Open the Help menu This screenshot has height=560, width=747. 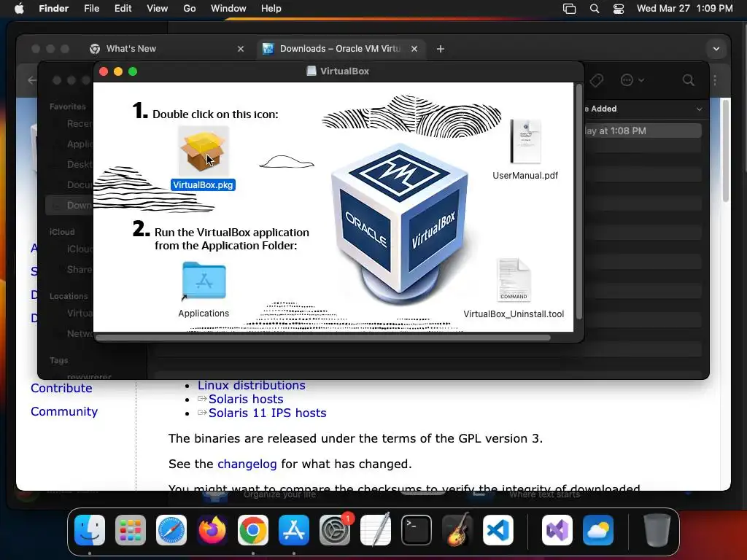click(x=271, y=9)
